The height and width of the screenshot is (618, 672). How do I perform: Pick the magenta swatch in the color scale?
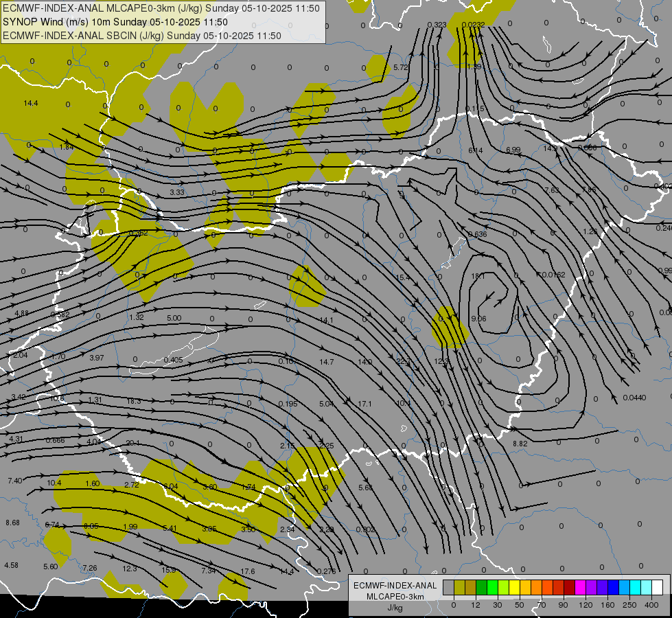click(x=580, y=588)
